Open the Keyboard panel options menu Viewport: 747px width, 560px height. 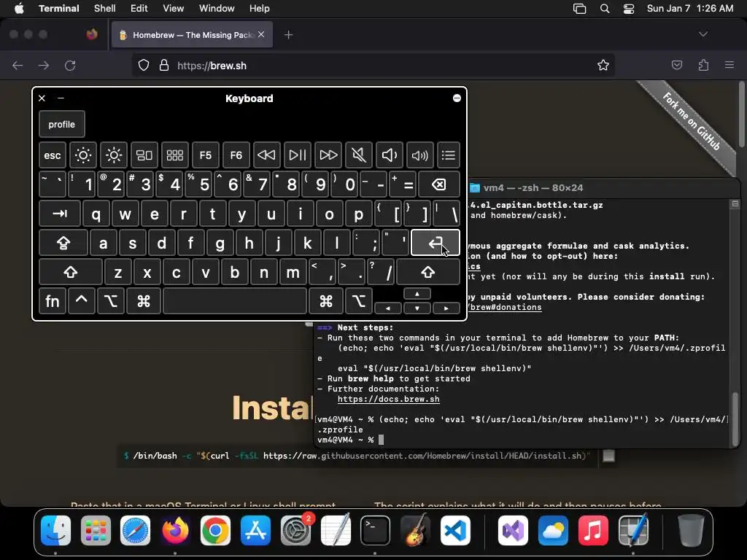click(457, 98)
